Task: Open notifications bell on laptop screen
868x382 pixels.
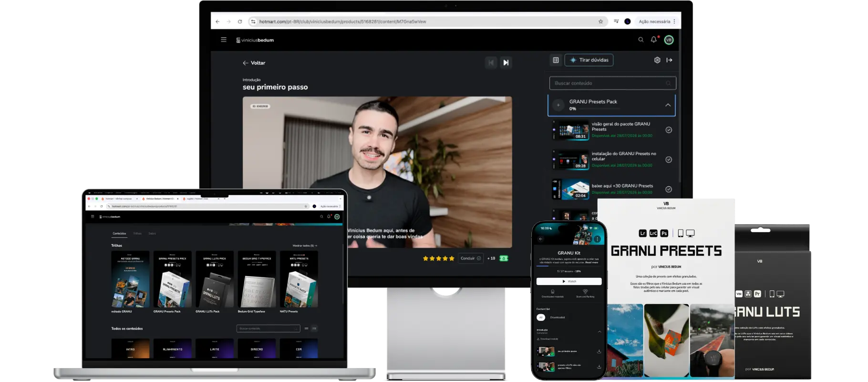Action: tap(329, 216)
